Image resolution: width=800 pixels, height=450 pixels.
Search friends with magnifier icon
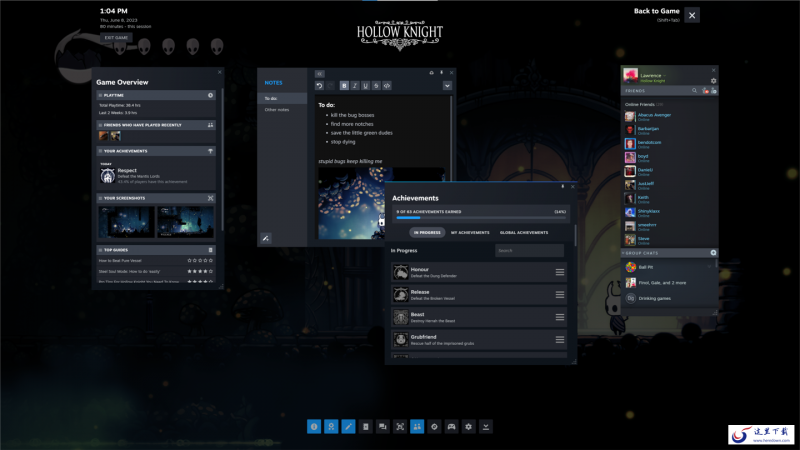[694, 91]
